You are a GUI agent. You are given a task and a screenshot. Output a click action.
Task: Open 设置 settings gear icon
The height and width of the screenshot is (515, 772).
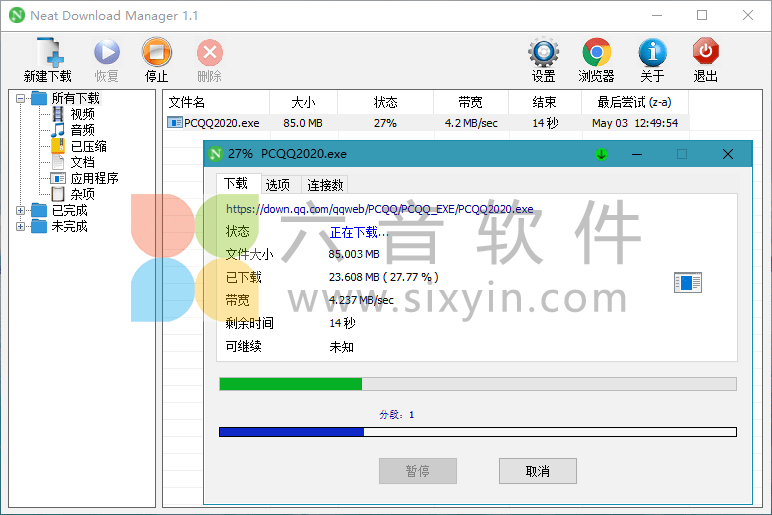tap(544, 52)
